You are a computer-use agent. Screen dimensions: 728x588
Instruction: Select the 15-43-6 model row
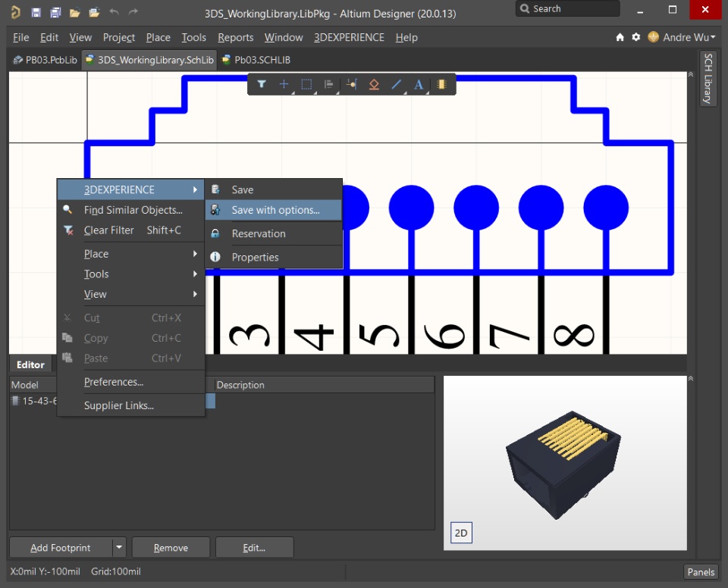[x=33, y=401]
